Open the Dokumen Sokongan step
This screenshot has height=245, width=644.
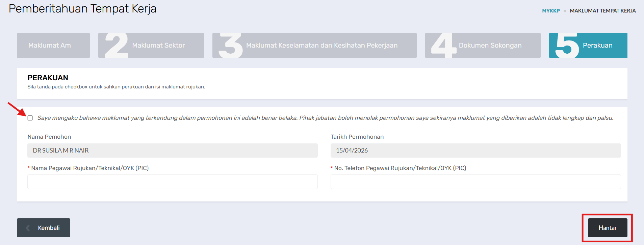coord(490,45)
